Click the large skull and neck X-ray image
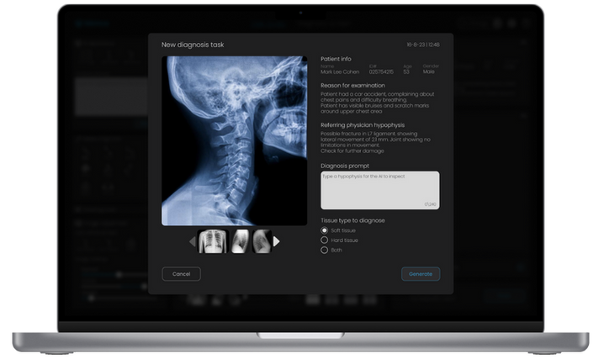 point(234,141)
